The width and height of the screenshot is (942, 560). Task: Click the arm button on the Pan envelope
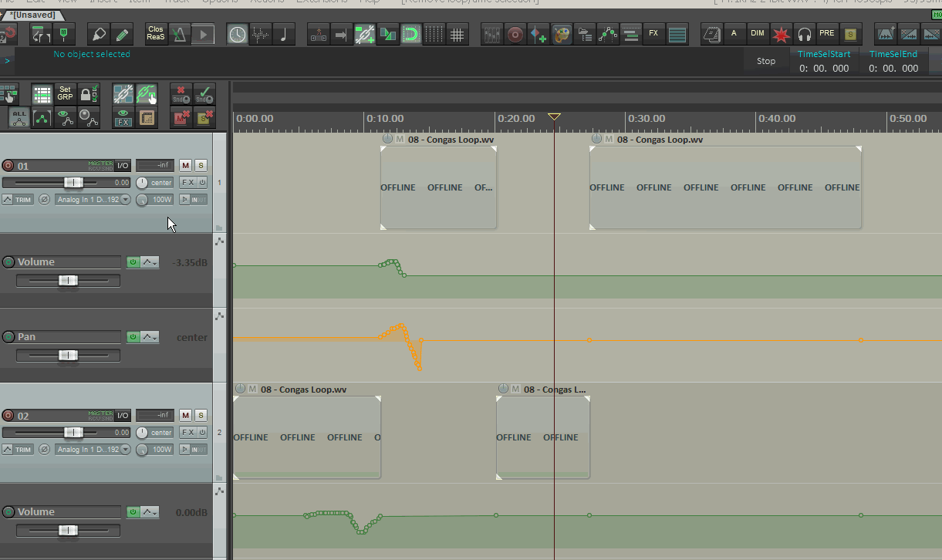point(8,337)
